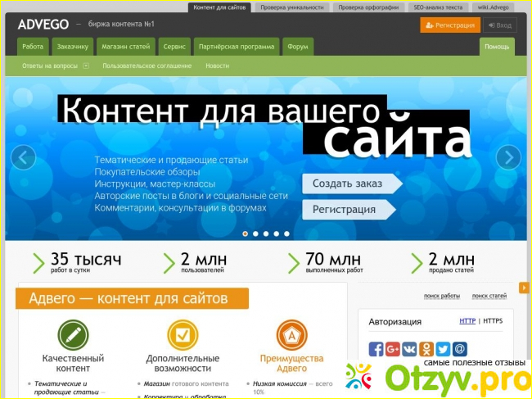532x399 pixels.
Task: Switch authorization to HTTPS
Action: [492, 321]
